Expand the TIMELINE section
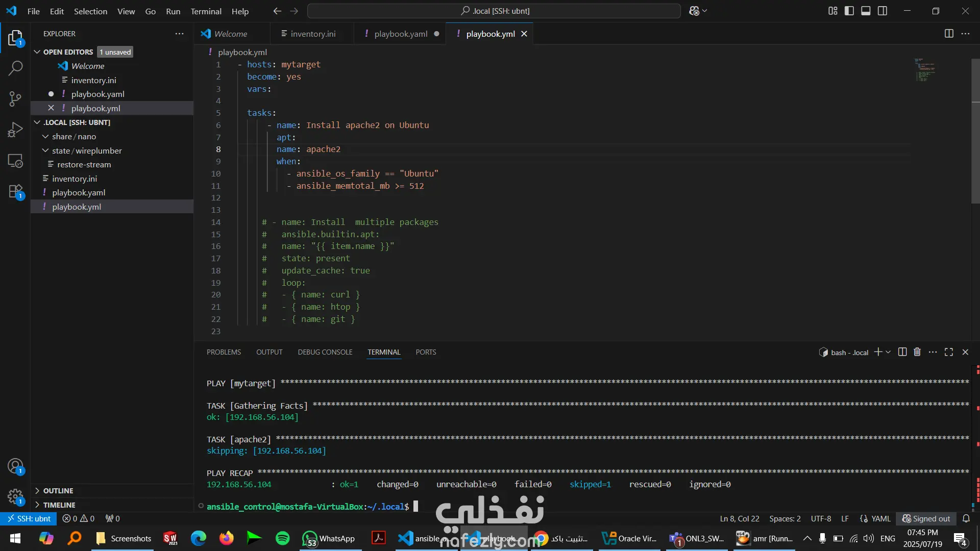Screen dimensions: 980x551 point(59,505)
